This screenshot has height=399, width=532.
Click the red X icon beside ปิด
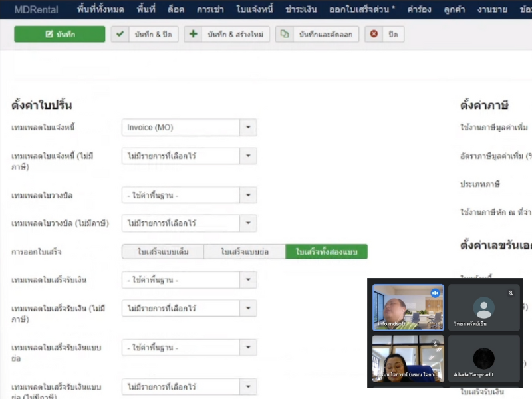click(x=374, y=34)
